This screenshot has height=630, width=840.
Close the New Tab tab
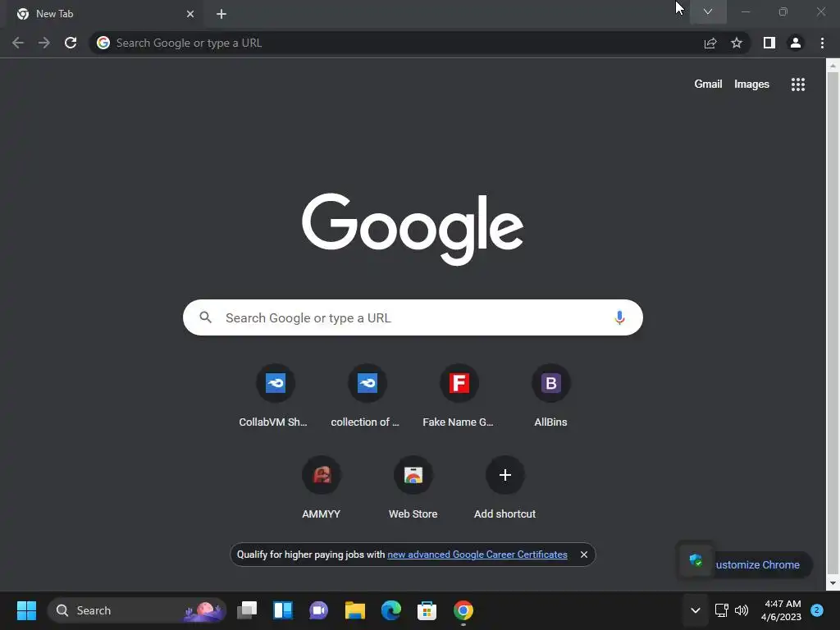coord(190,14)
